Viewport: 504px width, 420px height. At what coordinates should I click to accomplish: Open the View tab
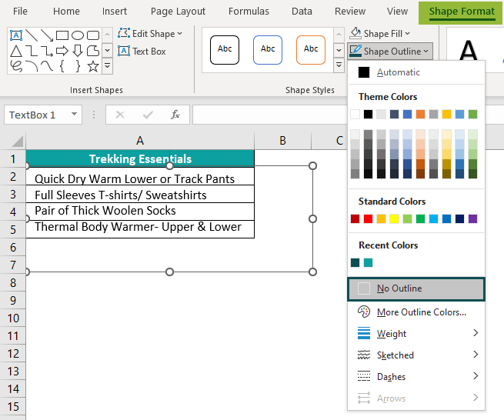[397, 12]
